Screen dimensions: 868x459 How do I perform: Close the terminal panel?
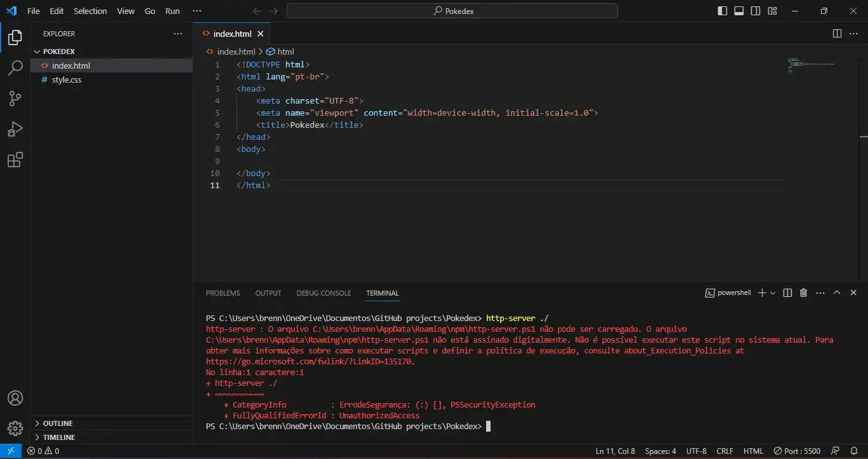(853, 293)
